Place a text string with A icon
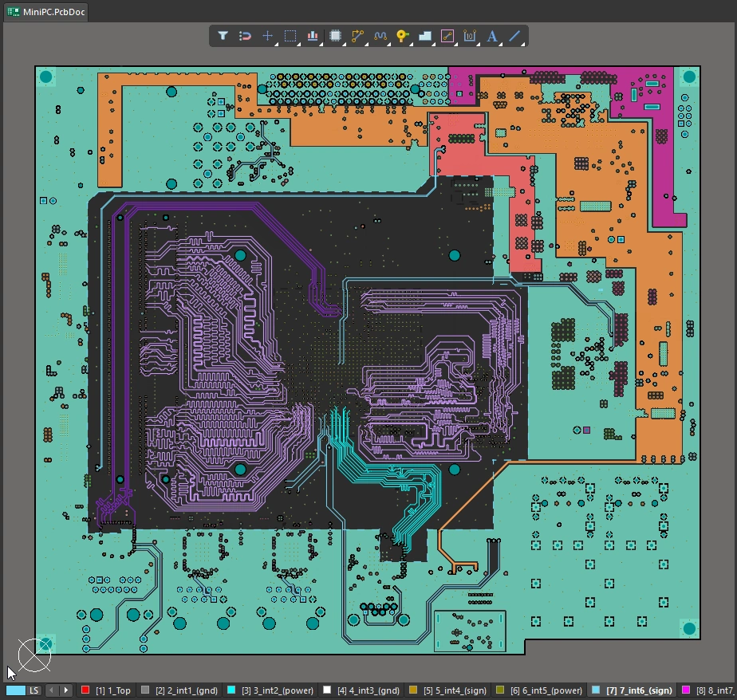The width and height of the screenshot is (737, 700). tap(492, 36)
